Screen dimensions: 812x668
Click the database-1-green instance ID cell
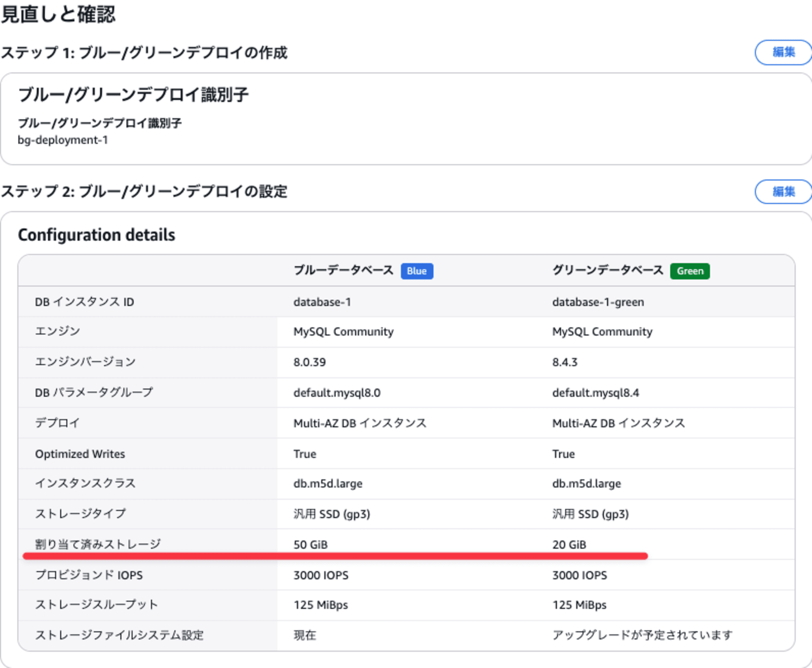pyautogui.click(x=598, y=302)
